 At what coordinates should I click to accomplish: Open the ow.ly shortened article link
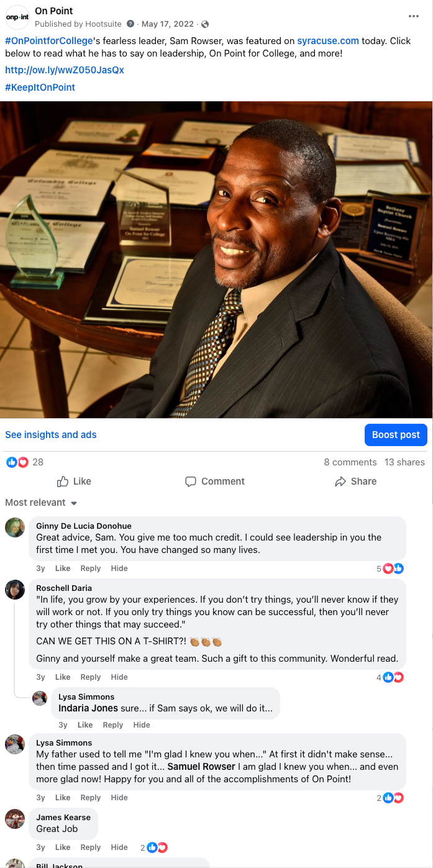point(65,70)
